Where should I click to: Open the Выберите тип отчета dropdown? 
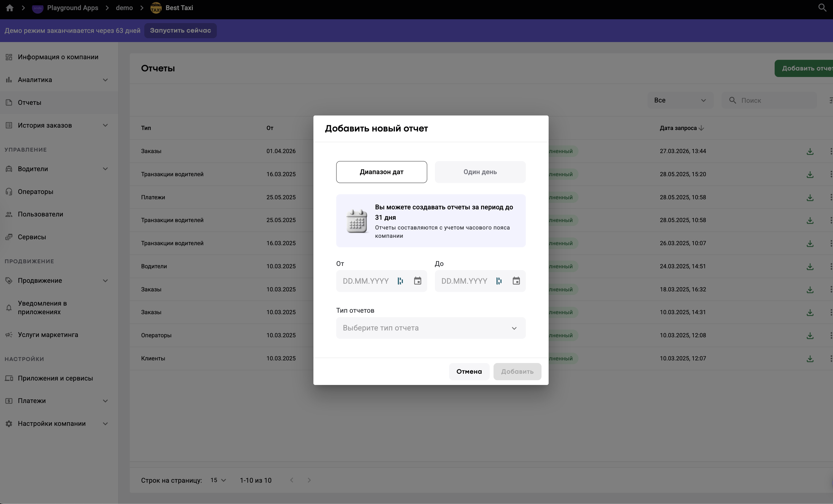[430, 328]
